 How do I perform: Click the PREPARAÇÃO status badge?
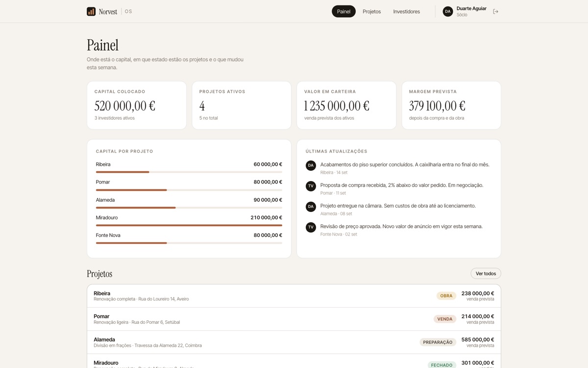[438, 342]
